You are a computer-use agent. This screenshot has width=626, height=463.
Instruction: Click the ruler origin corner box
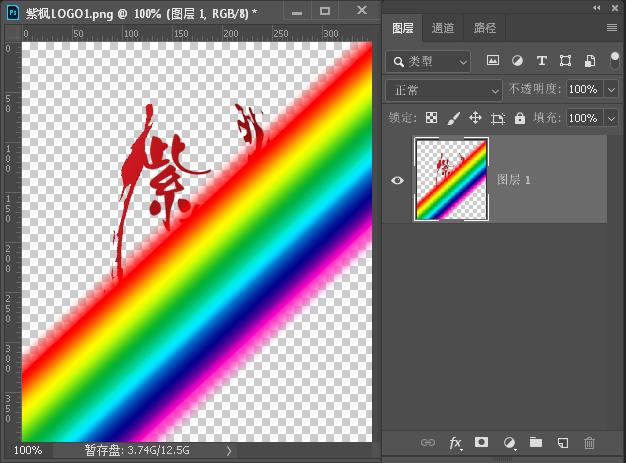[13, 34]
